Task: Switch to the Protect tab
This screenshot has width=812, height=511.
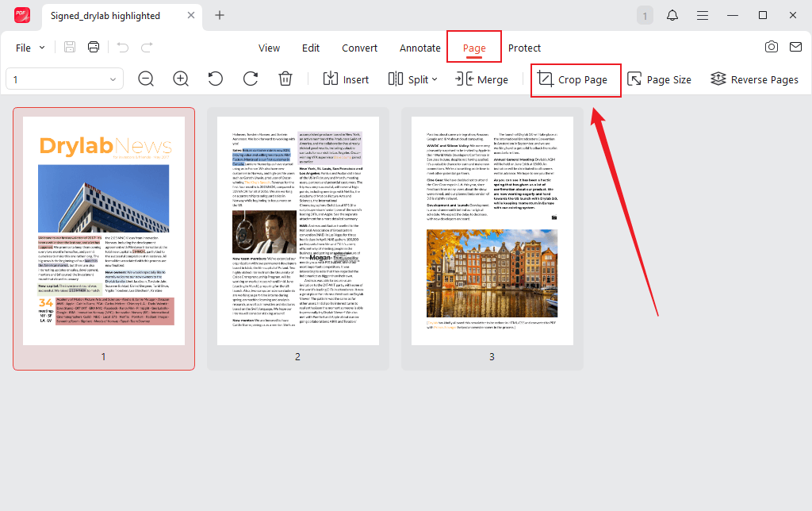Action: [524, 48]
